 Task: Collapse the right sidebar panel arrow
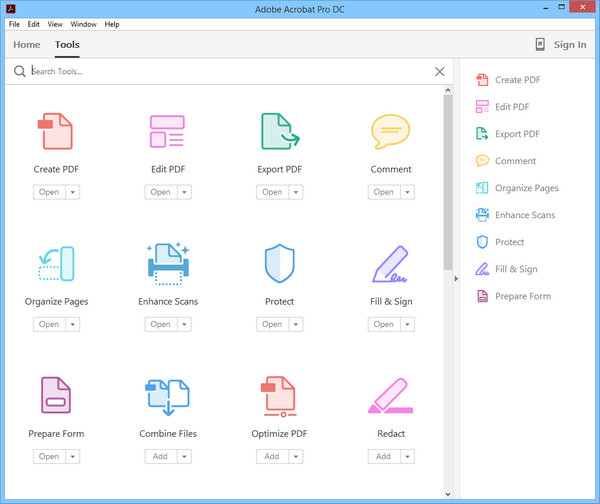456,279
